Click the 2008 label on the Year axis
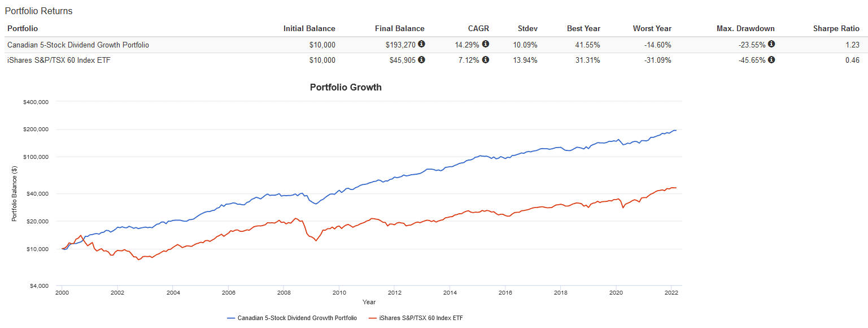 [x=283, y=293]
